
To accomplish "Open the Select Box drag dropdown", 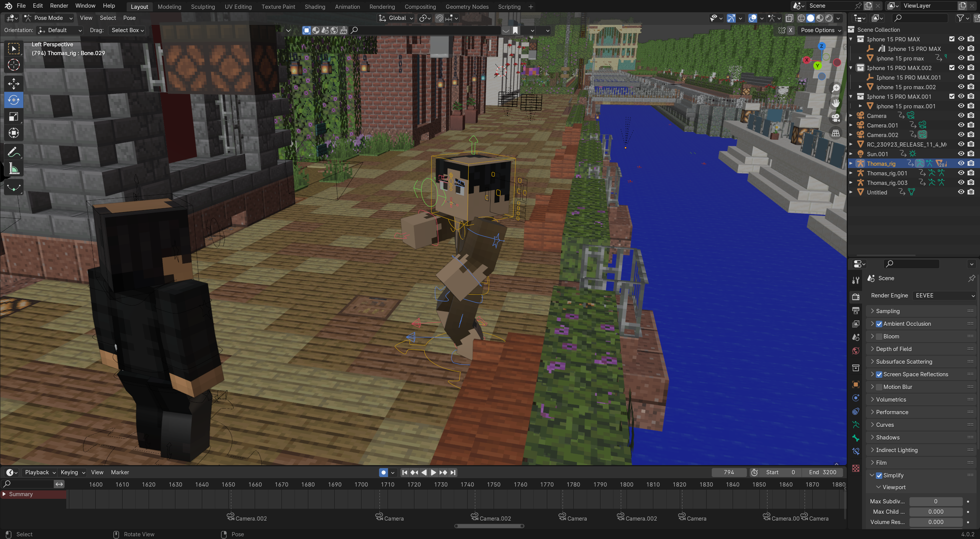I will coord(127,30).
